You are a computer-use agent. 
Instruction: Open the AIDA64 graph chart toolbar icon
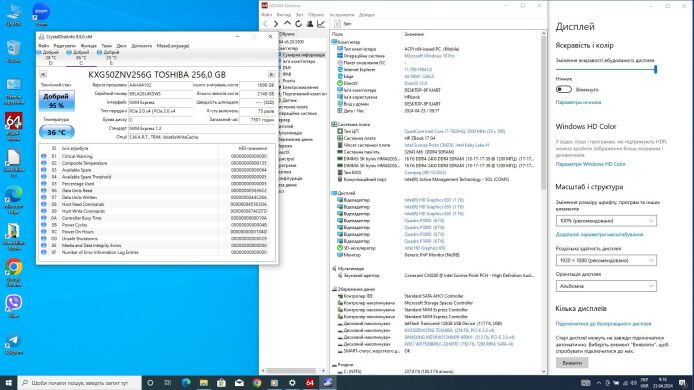[321, 24]
